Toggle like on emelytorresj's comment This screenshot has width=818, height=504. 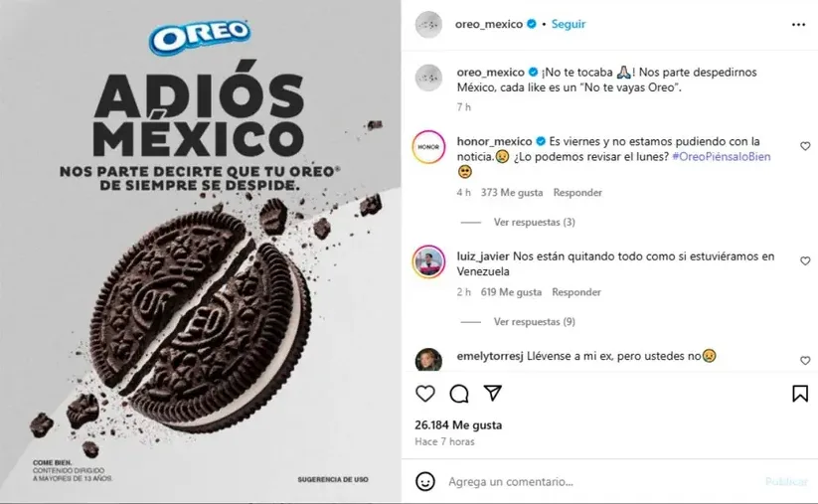[x=805, y=361]
